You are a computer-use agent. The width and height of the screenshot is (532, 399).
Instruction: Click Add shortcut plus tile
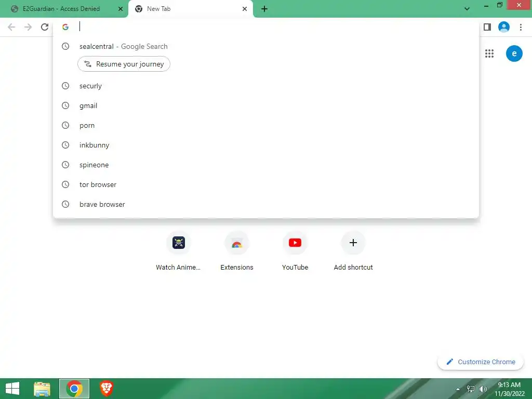pos(353,251)
